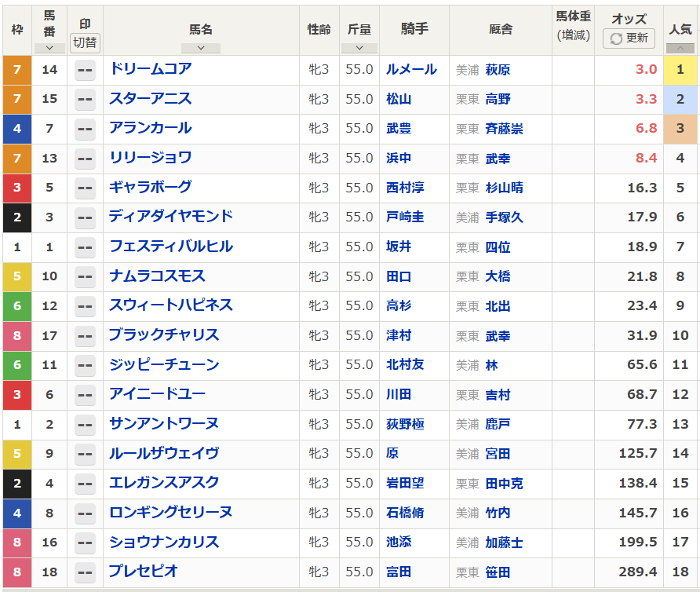
Task: Click the 性齢 column header
Action: point(319,30)
